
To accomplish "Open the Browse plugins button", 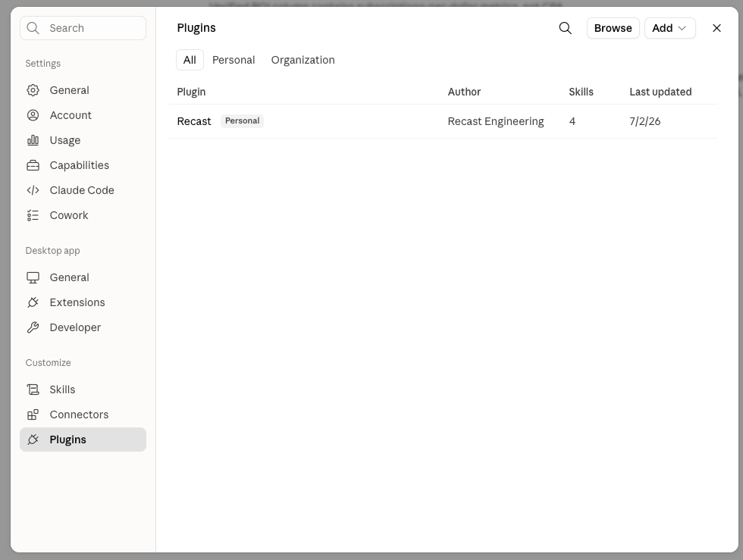I will (x=613, y=28).
